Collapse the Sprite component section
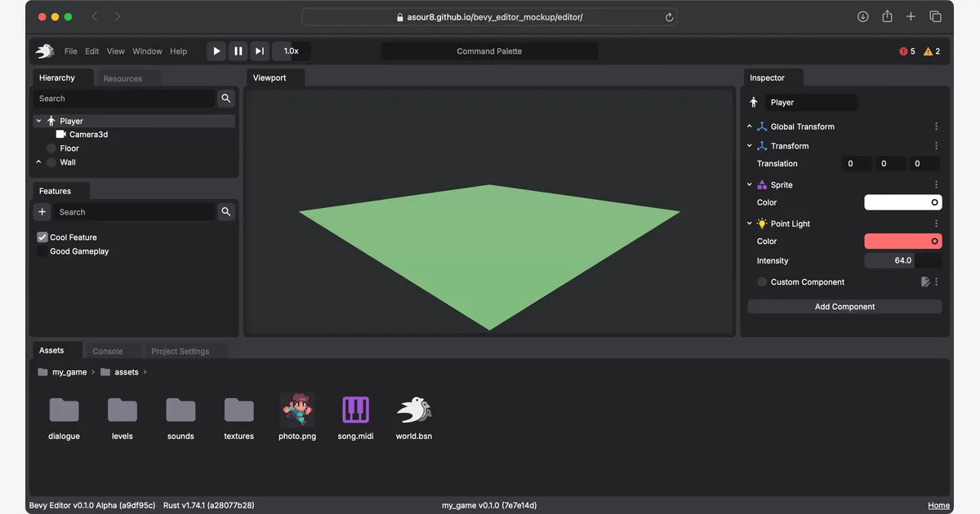980x514 pixels. tap(750, 185)
